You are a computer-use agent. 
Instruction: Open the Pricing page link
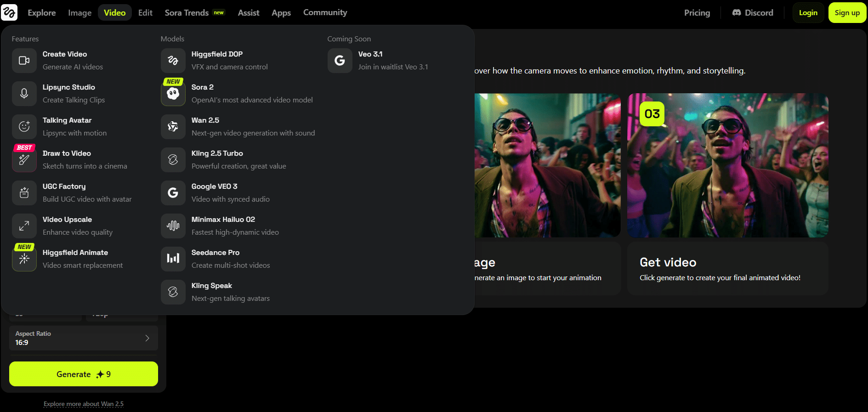pyautogui.click(x=697, y=13)
